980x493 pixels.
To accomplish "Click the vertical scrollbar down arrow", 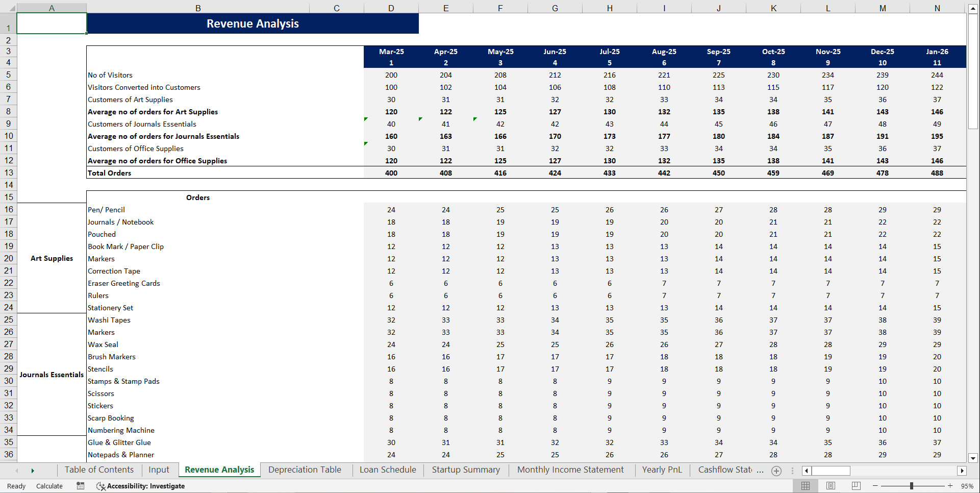I will [973, 458].
